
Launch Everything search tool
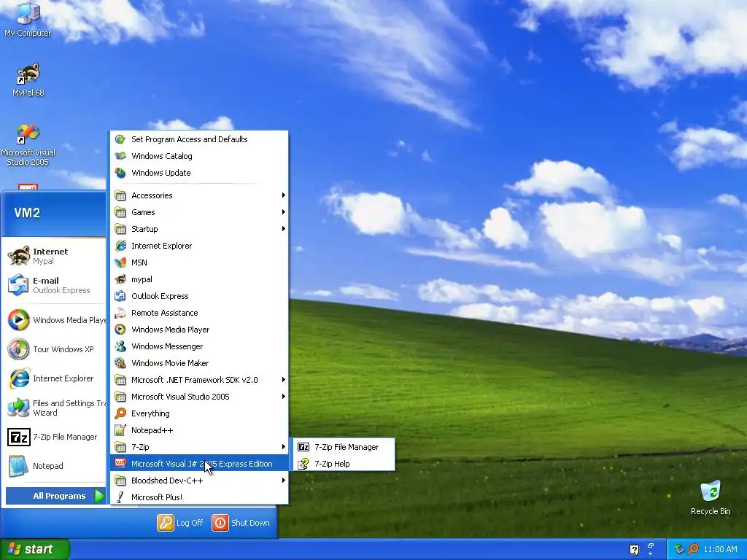point(199,413)
